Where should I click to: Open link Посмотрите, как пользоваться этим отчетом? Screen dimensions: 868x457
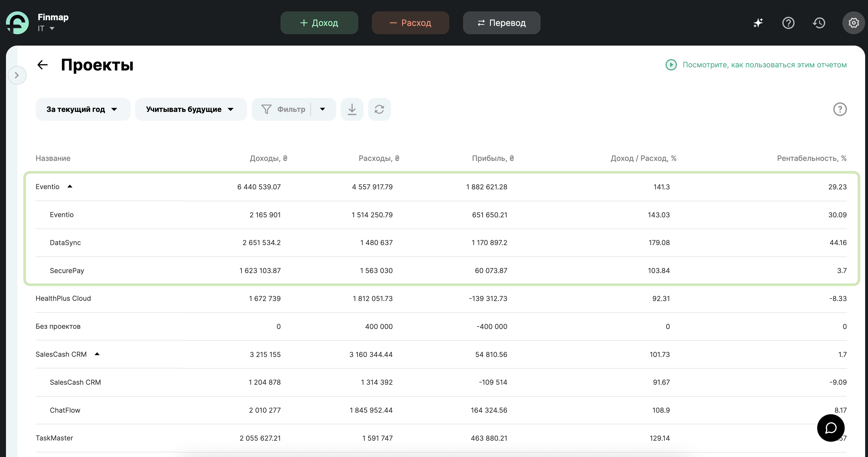tap(764, 65)
